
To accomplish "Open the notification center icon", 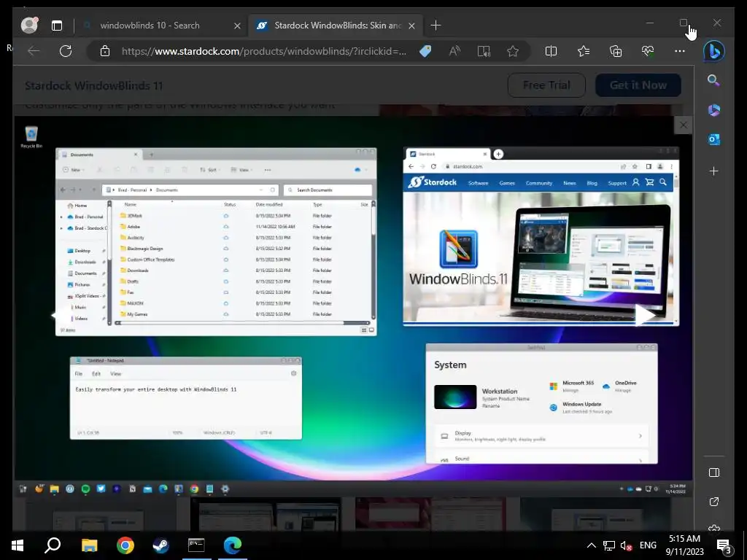I will 724,546.
